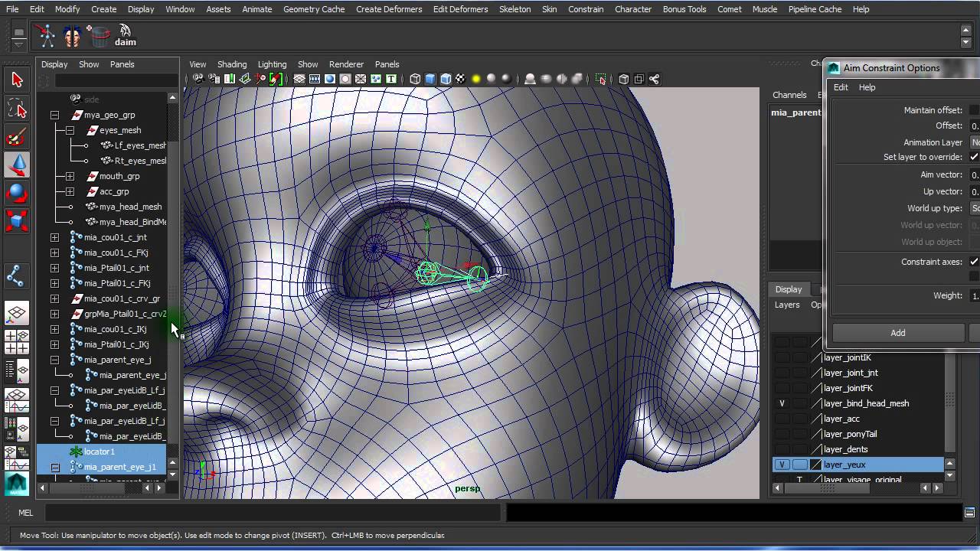Collapse the mya_geo_grp node
Image resolution: width=980 pixels, height=551 pixels.
click(x=54, y=115)
